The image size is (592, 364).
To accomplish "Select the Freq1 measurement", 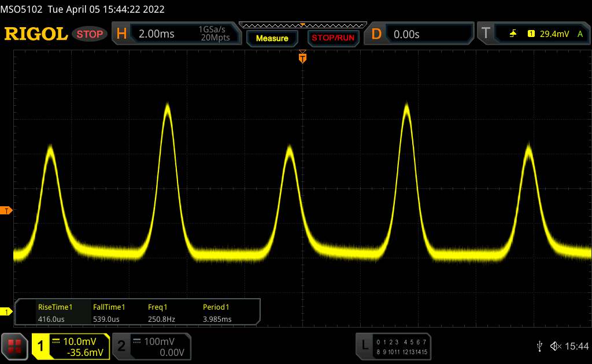I will (157, 307).
